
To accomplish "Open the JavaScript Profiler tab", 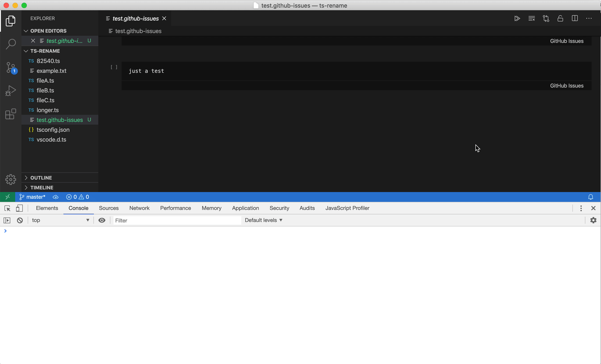I will tap(347, 208).
